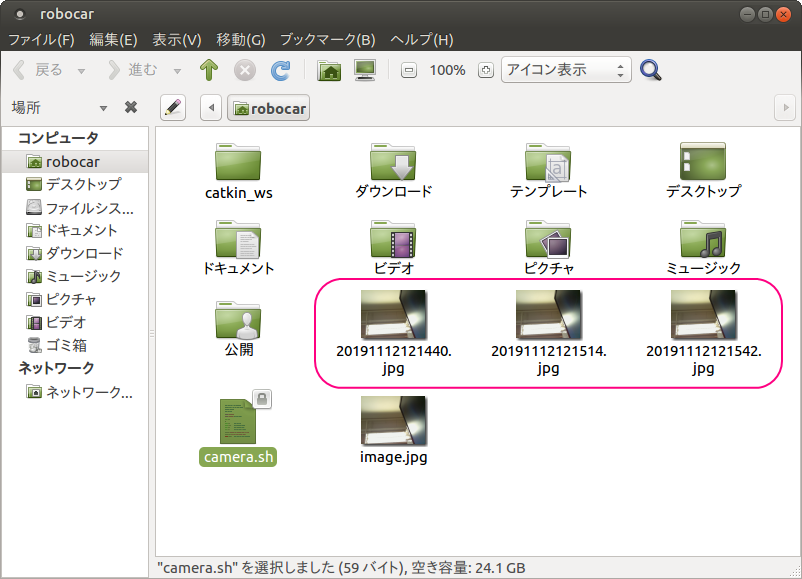
Task: Select ドキュメント in the sidebar
Action: [75, 230]
